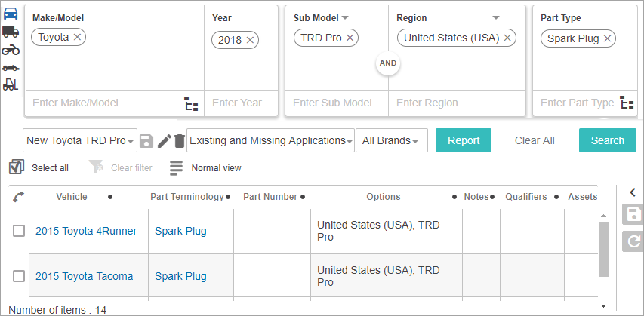Click the curved arrow icon in the table header

(18, 198)
